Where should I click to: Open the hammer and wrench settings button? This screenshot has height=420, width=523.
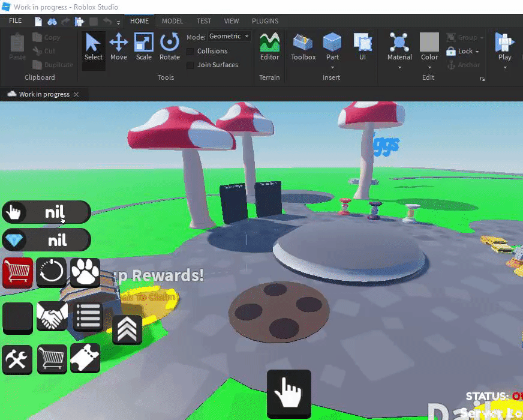tap(17, 359)
